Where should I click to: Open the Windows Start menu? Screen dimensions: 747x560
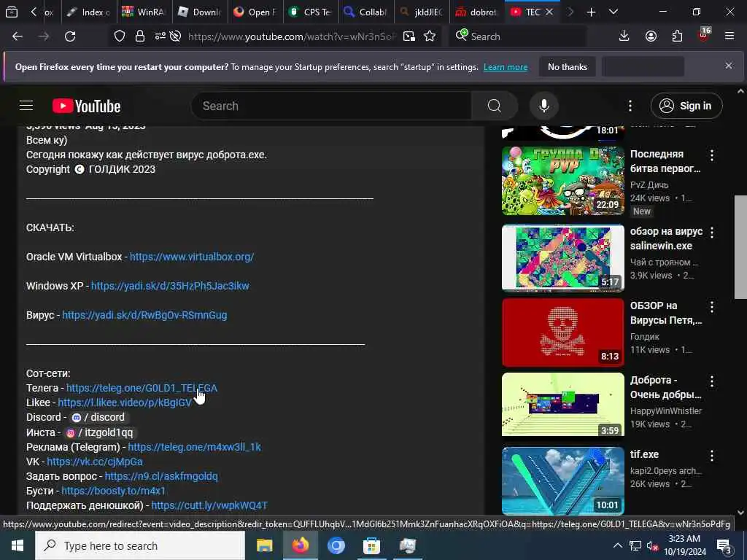coord(18,545)
